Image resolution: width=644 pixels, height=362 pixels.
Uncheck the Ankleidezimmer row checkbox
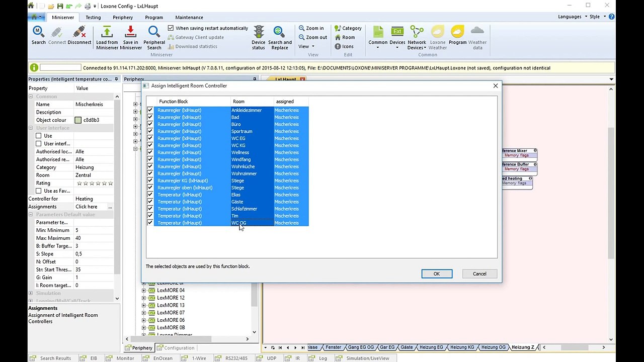(150, 110)
